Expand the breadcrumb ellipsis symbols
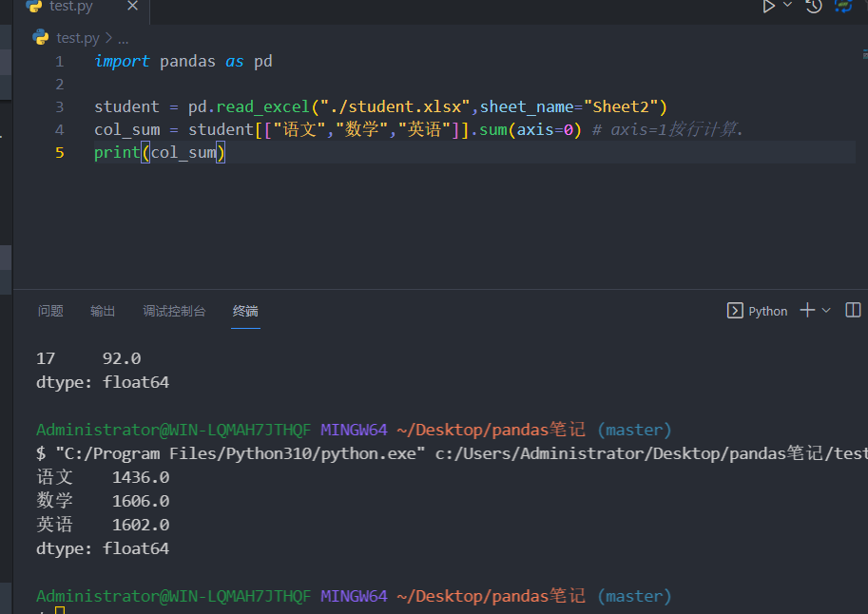 pyautogui.click(x=122, y=38)
